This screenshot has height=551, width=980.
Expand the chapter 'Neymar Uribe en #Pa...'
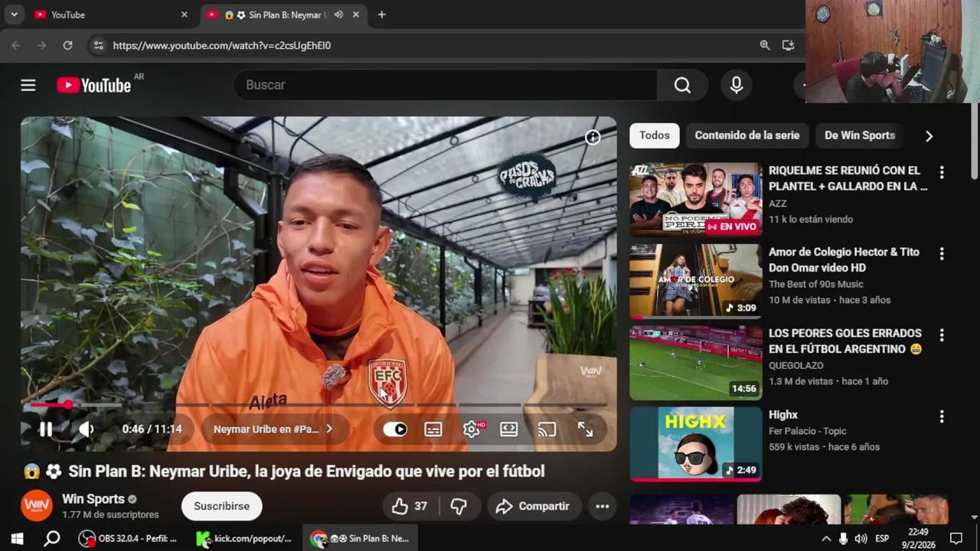(273, 429)
